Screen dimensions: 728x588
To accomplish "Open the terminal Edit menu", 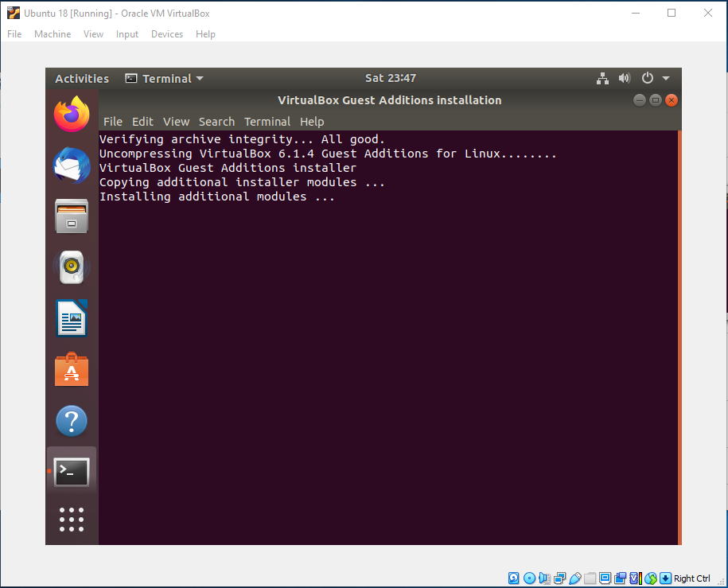I will tap(142, 122).
